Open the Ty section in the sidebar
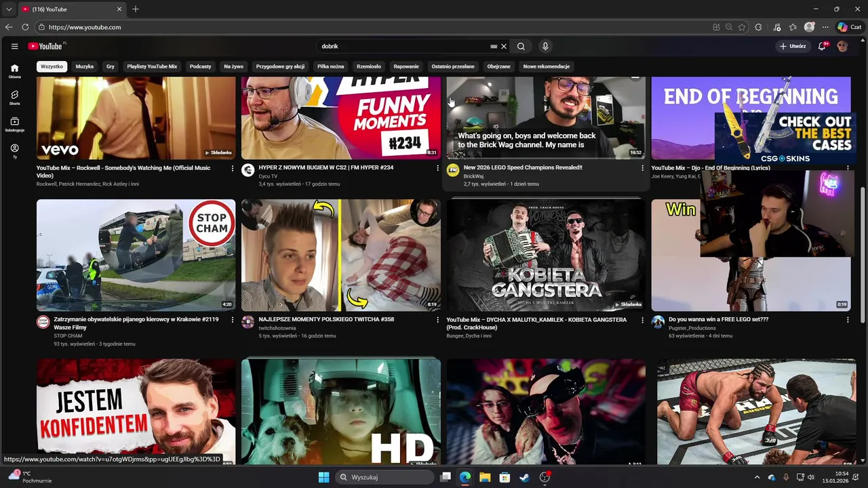The width and height of the screenshot is (868, 488). click(x=14, y=151)
